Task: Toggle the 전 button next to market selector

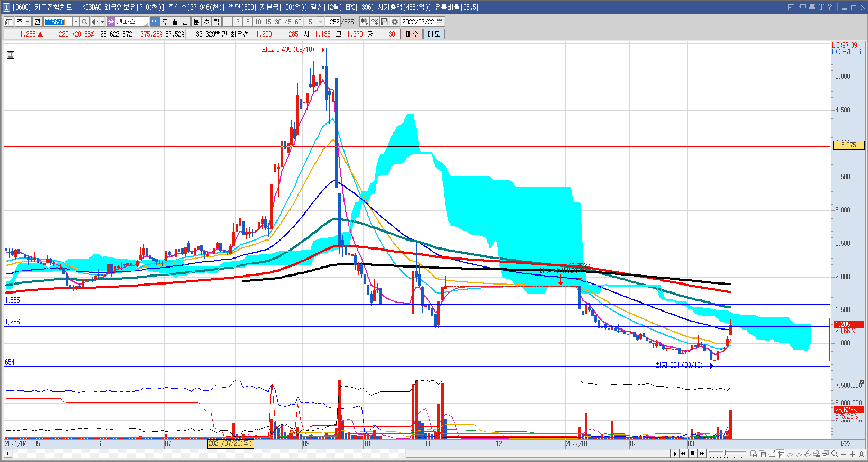Action: coord(37,22)
